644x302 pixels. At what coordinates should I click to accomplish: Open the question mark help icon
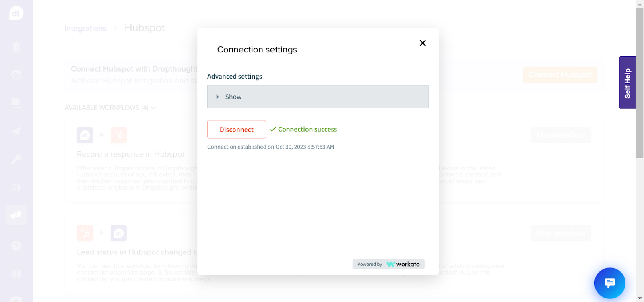tap(16, 246)
